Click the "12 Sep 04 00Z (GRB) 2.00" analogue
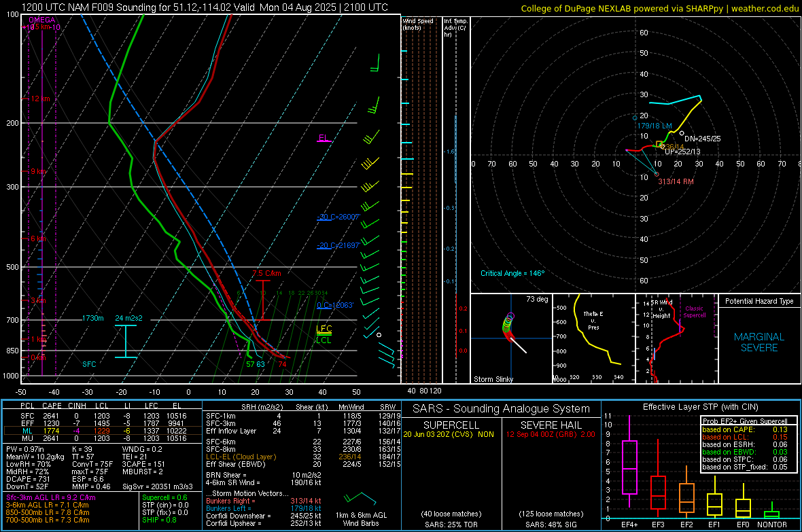The image size is (802, 532). [x=551, y=434]
